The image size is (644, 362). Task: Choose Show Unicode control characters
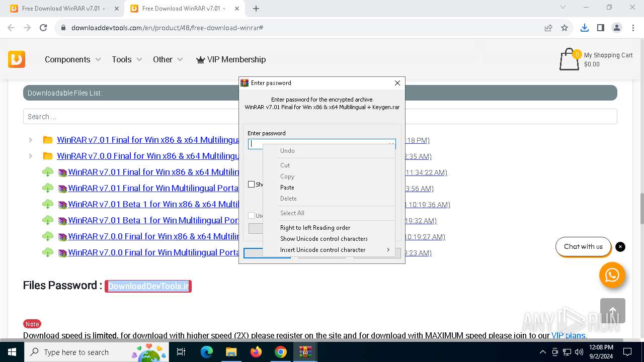329,239
